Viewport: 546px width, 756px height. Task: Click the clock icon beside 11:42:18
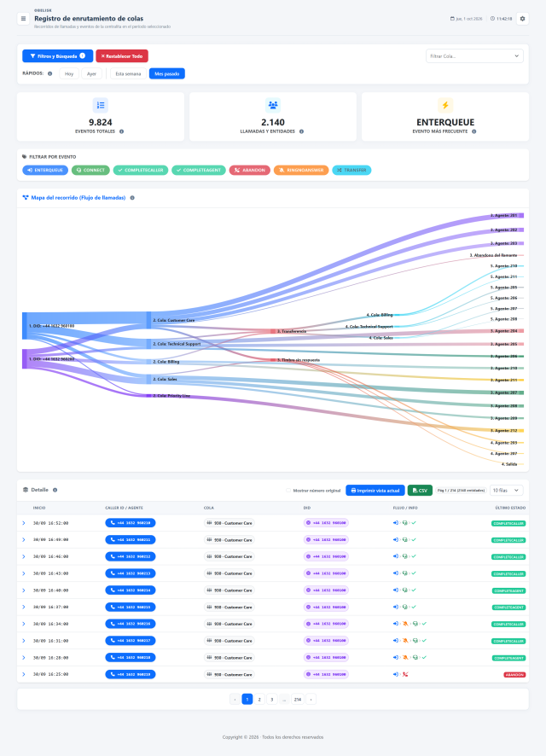click(492, 19)
